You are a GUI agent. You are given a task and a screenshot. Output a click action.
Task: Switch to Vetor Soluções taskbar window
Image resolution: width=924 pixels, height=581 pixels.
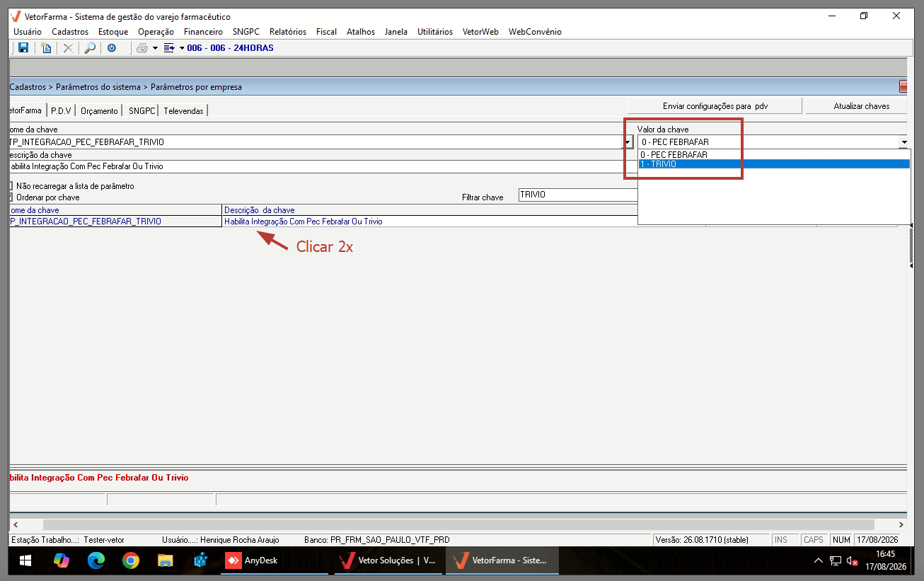pos(388,560)
